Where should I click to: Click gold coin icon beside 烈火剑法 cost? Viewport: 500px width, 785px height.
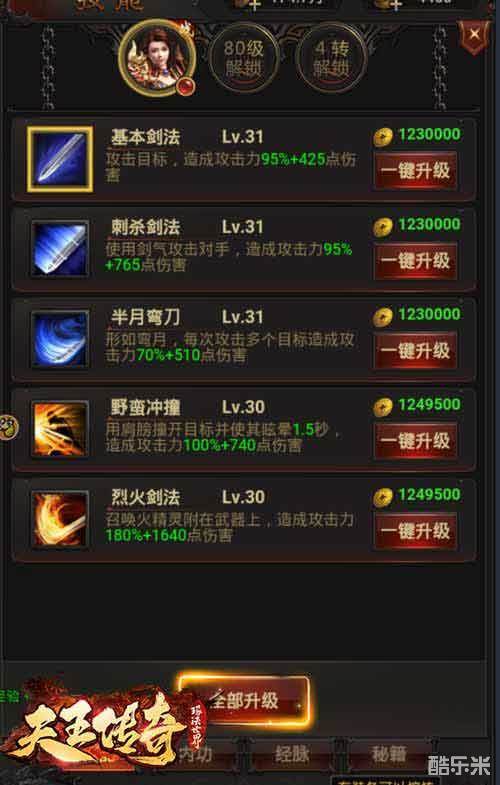pyautogui.click(x=383, y=497)
